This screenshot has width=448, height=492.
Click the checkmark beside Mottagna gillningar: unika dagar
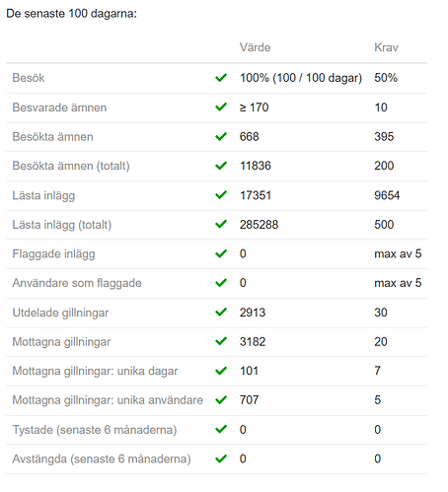tap(221, 371)
